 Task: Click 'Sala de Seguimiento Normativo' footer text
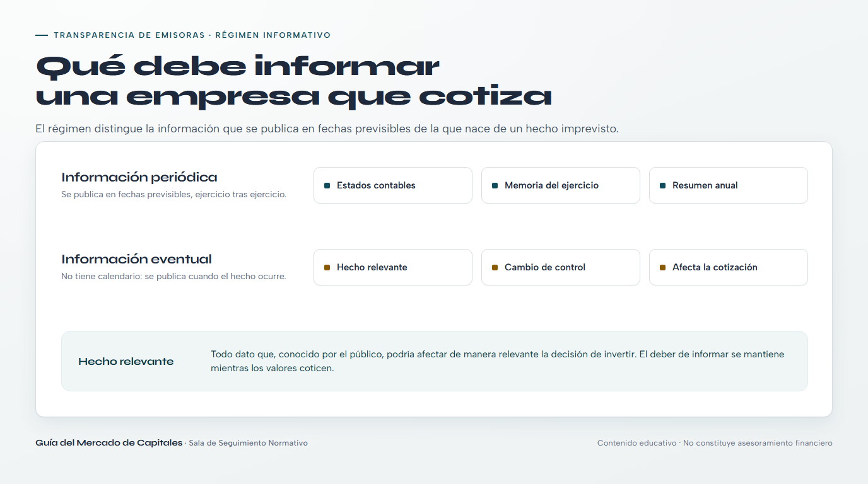pyautogui.click(x=249, y=443)
